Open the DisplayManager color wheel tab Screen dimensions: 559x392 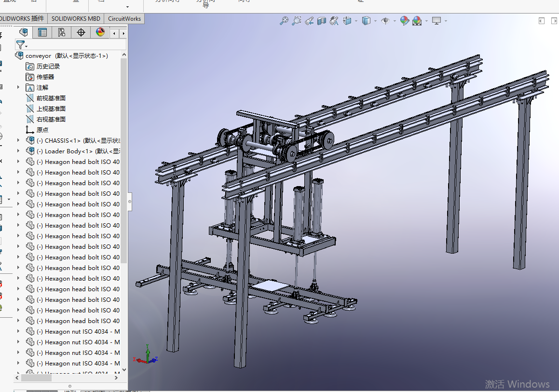pyautogui.click(x=100, y=32)
